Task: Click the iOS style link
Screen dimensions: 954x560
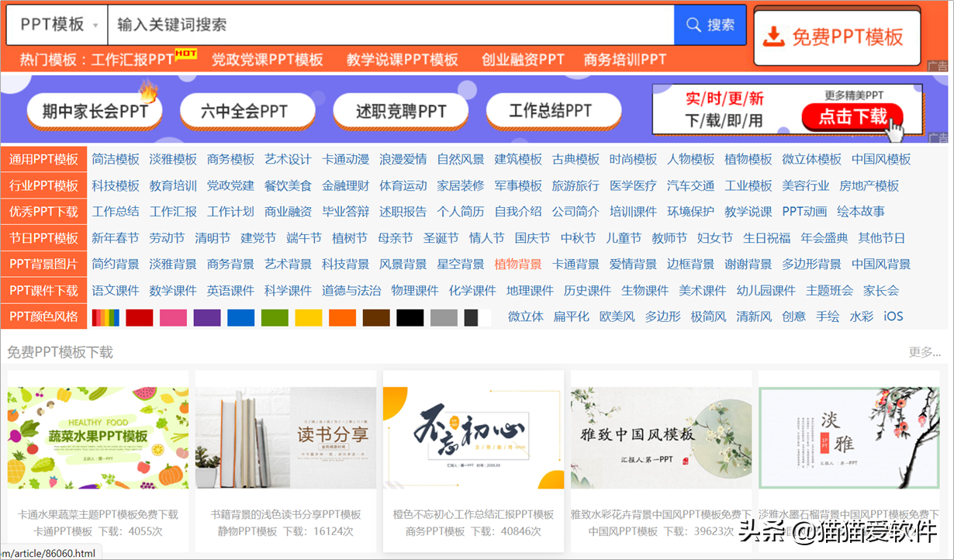Action: click(x=893, y=316)
